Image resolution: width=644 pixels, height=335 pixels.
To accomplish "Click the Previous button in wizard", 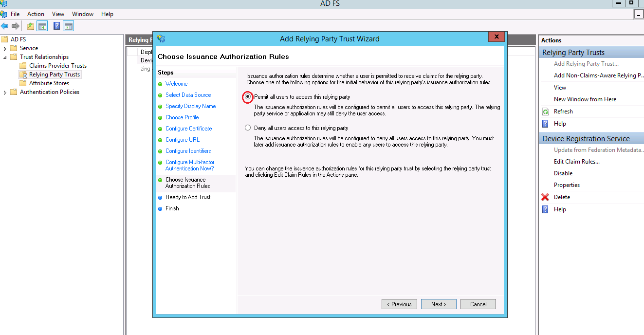I will point(399,304).
